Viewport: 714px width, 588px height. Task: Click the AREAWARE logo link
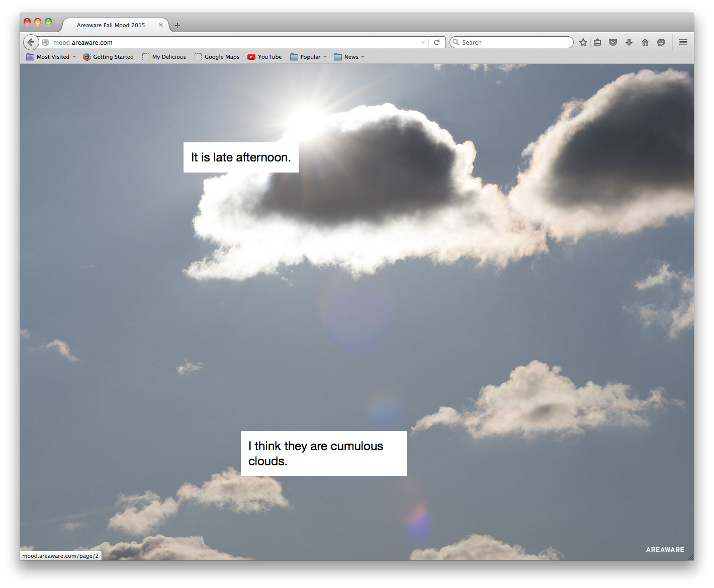tap(665, 550)
